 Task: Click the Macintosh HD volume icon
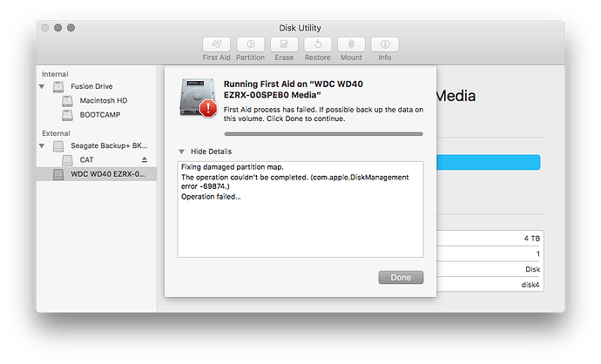(67, 101)
